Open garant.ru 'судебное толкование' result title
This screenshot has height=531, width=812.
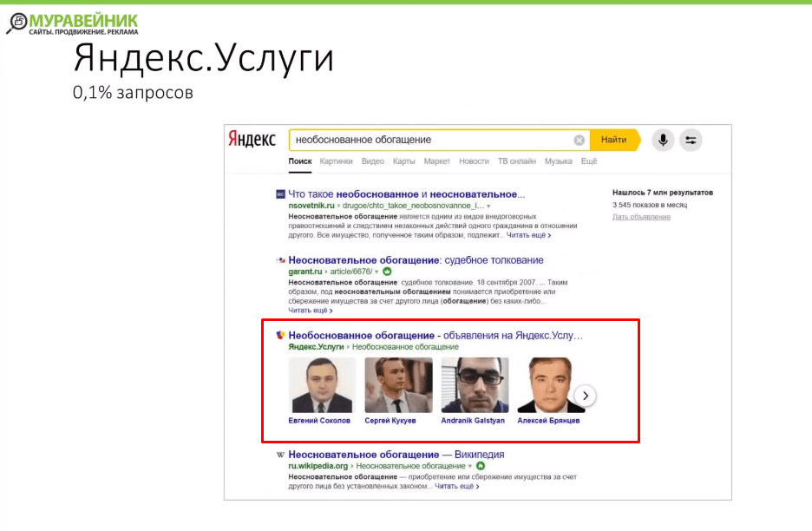pos(416,260)
